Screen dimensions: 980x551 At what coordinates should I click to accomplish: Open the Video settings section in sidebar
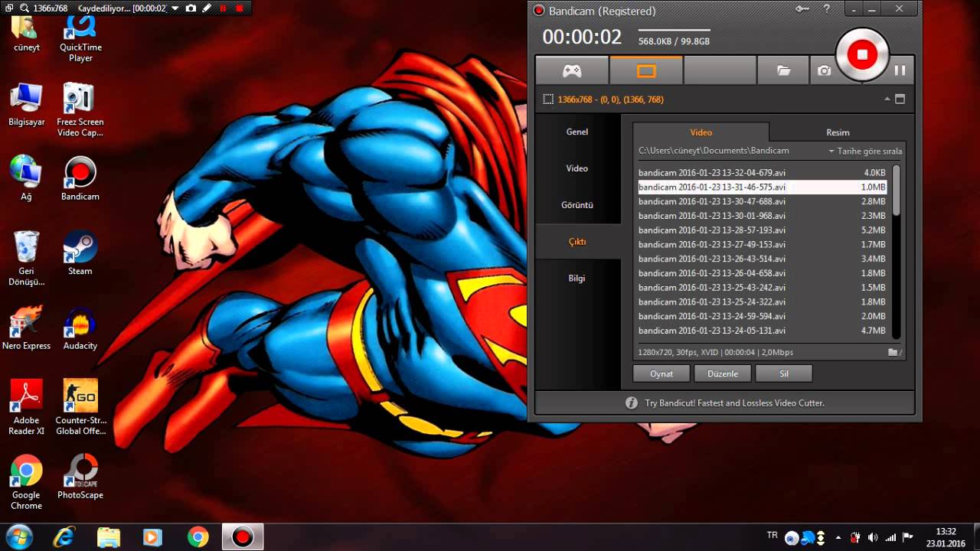coord(577,168)
